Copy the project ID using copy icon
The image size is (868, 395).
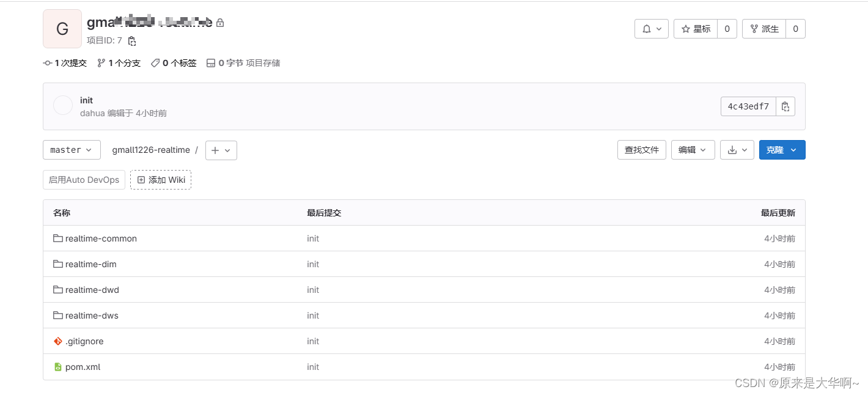(132, 41)
